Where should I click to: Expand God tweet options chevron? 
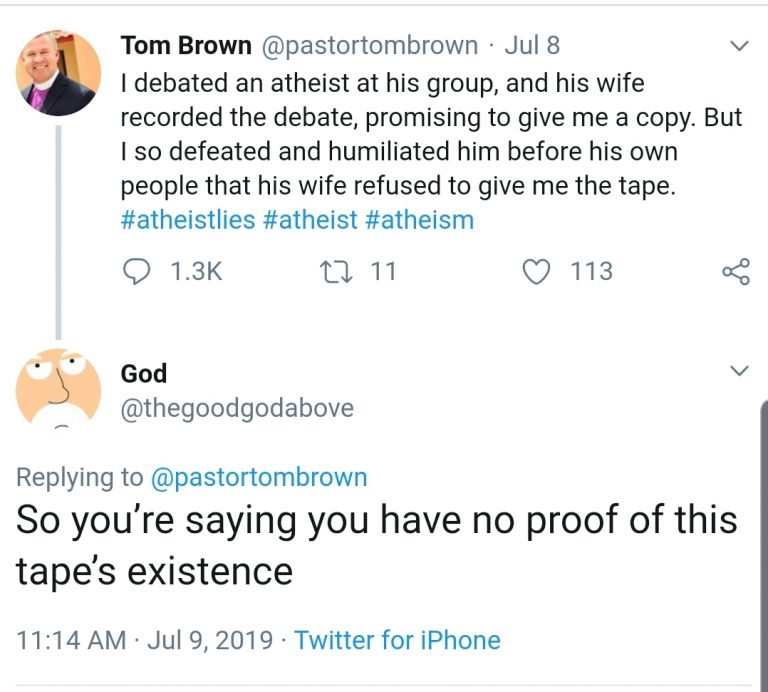coord(739,371)
